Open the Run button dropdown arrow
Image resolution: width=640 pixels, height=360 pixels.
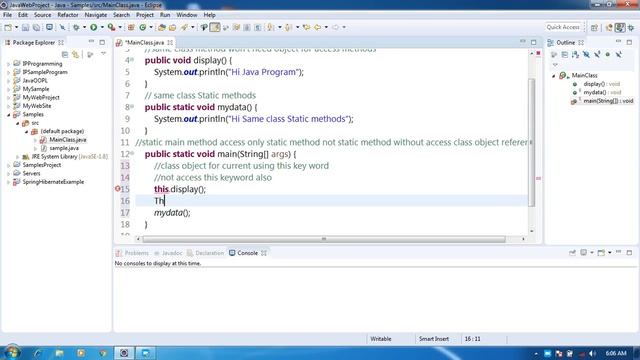[x=102, y=27]
